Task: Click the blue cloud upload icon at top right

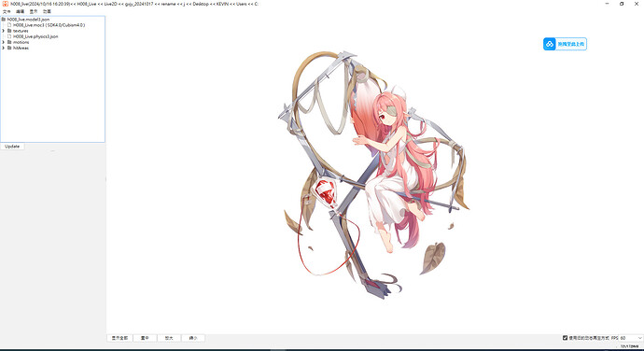Action: 550,44
